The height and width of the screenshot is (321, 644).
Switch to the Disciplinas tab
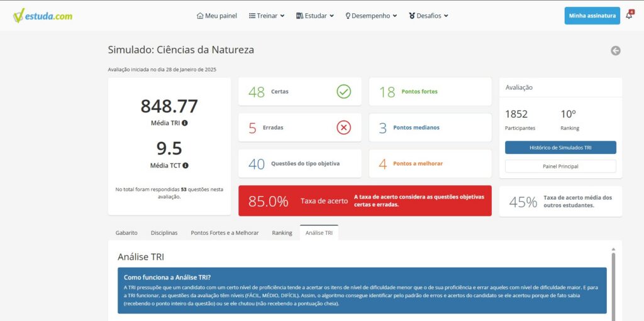(x=164, y=233)
